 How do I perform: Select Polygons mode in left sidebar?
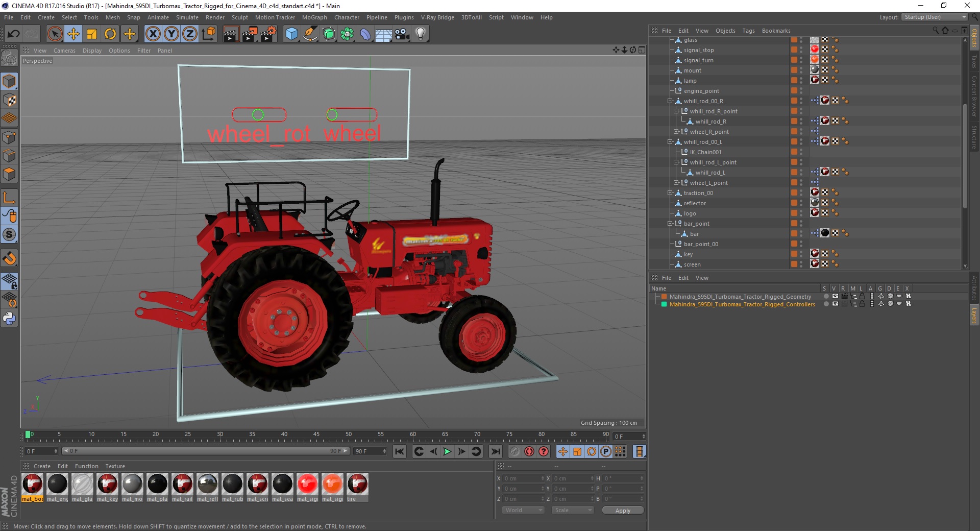tap(9, 174)
